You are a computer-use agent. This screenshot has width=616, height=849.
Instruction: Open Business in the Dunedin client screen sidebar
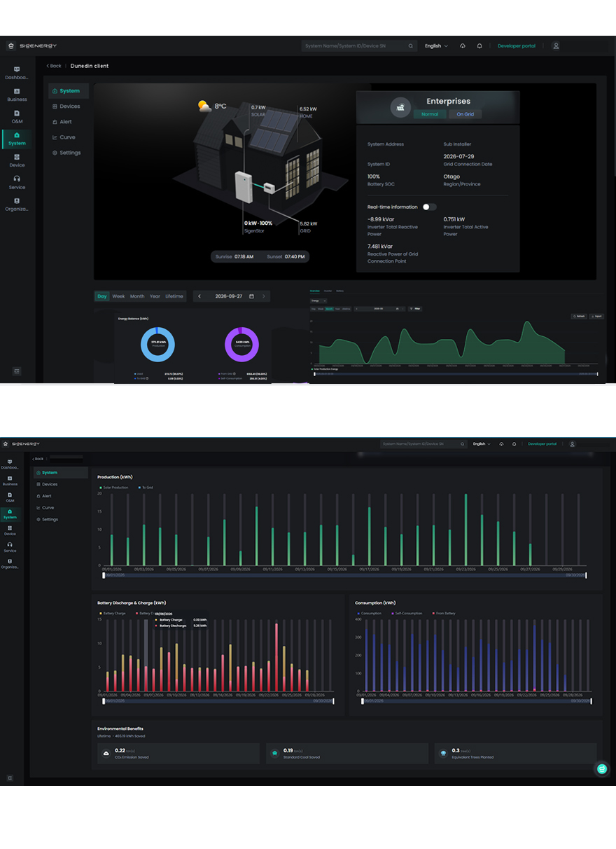(17, 95)
